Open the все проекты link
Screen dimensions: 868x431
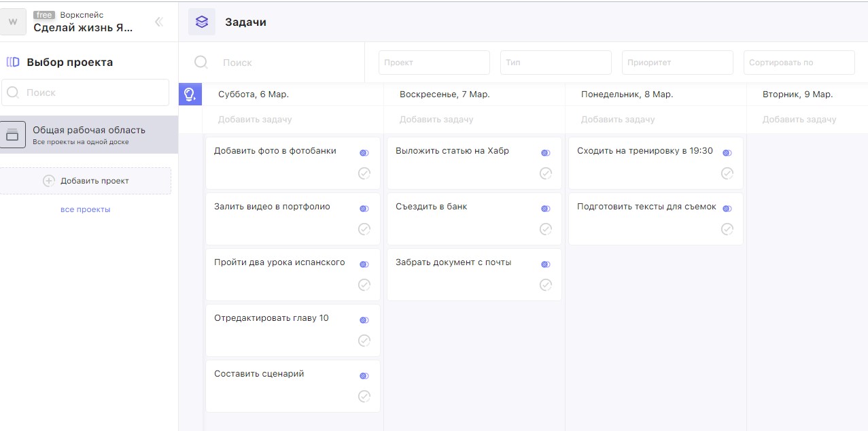(85, 209)
